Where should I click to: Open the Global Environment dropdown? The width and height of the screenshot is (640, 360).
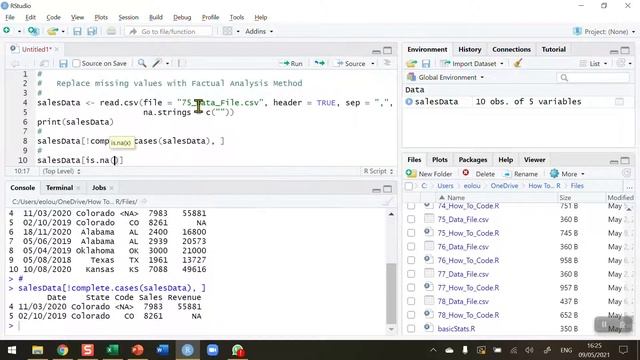(446, 78)
